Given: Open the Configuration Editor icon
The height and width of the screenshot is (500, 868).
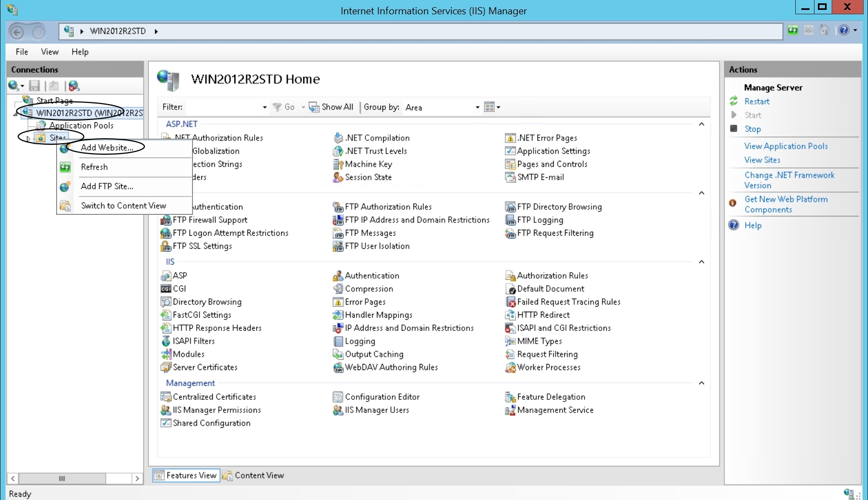Looking at the screenshot, I should [x=338, y=396].
